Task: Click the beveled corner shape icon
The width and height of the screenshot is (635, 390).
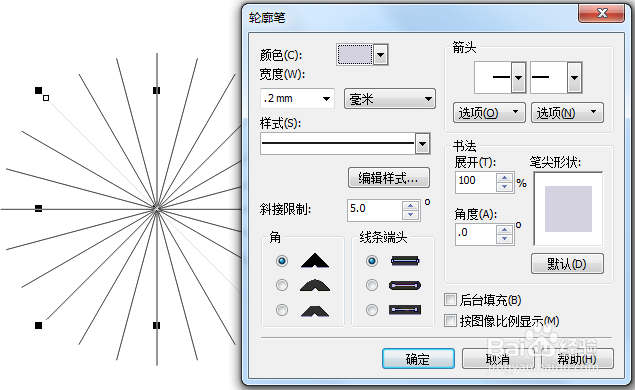Action: (x=315, y=311)
